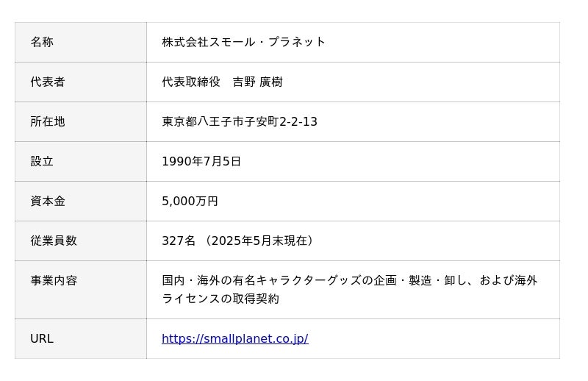This screenshot has width=588, height=381.
Task: Select the address 東京都八王子市子安町2-2-13
Action: 240,121
